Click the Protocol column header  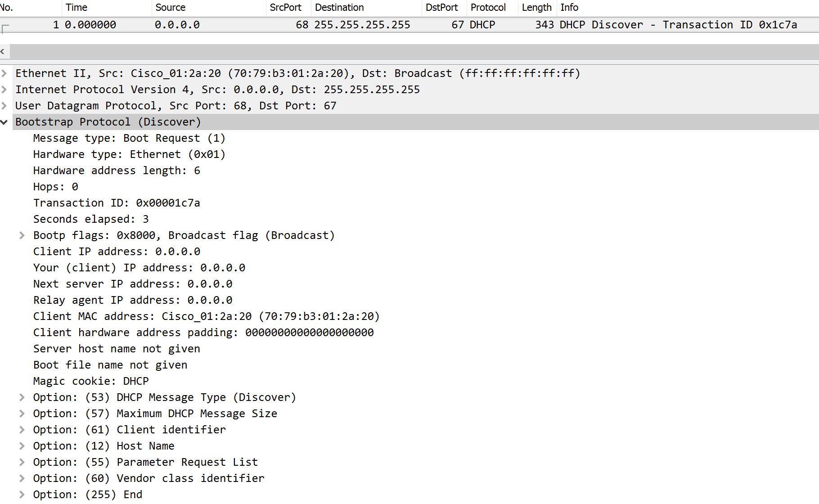click(488, 7)
